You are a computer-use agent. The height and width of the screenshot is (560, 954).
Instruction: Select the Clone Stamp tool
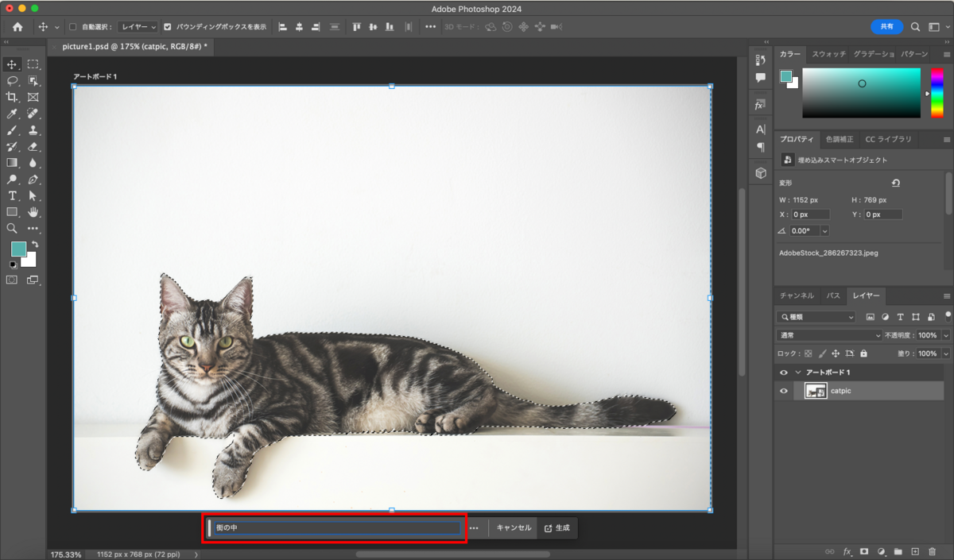tap(33, 130)
